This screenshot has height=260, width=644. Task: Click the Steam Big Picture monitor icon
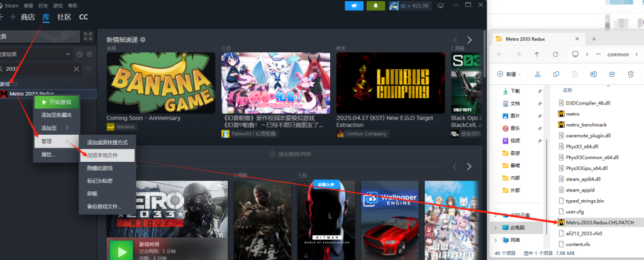(441, 5)
